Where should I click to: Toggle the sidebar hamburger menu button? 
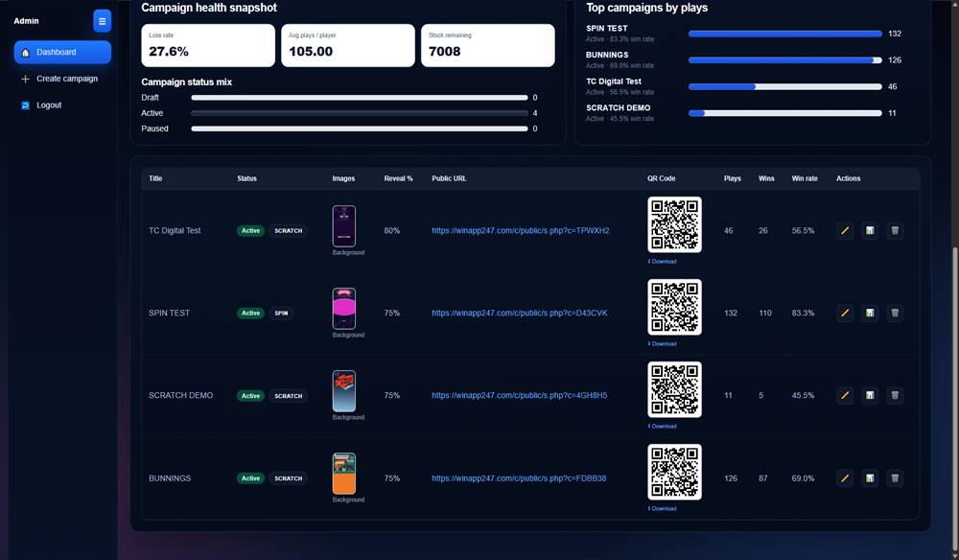pos(102,21)
